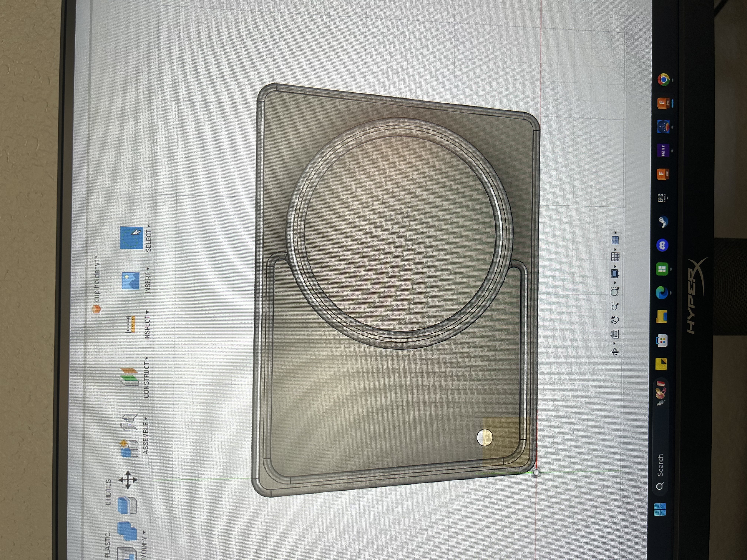The image size is (747, 560).
Task: Open NZXT CAM from the taskbar
Action: (x=663, y=151)
